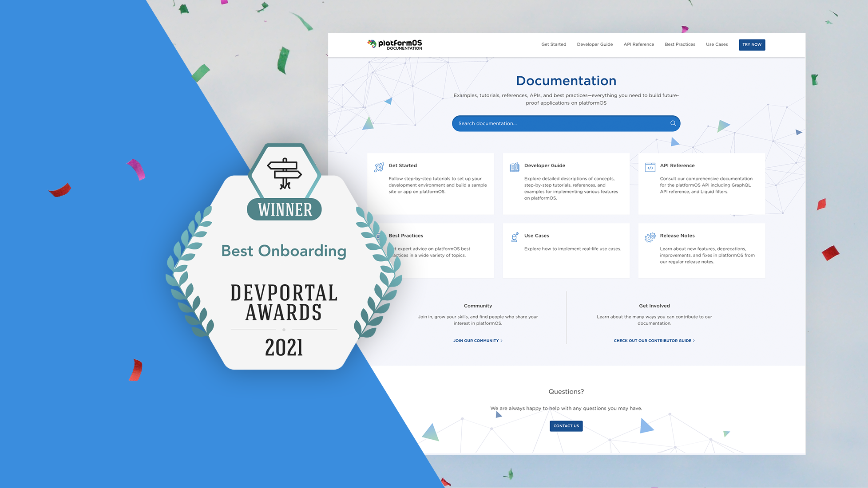Click CHECK OUT OUR CONTRIBUTOR GUIDE link
868x488 pixels.
click(654, 341)
